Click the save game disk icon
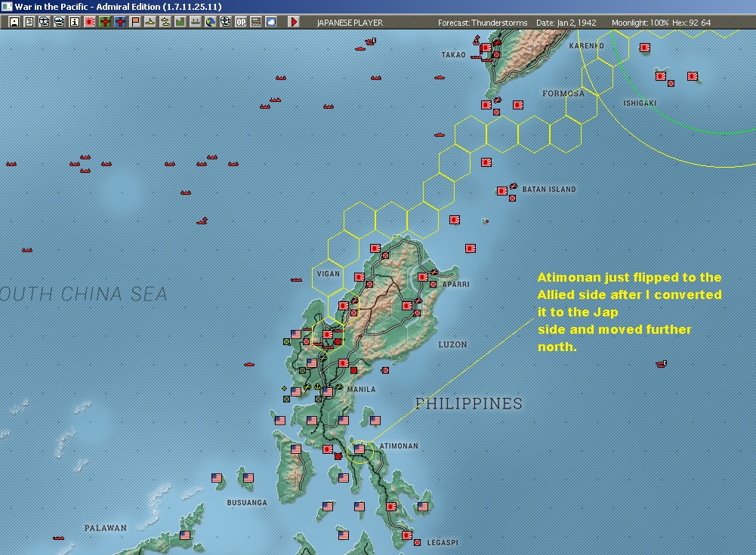756x555 pixels. click(14, 22)
